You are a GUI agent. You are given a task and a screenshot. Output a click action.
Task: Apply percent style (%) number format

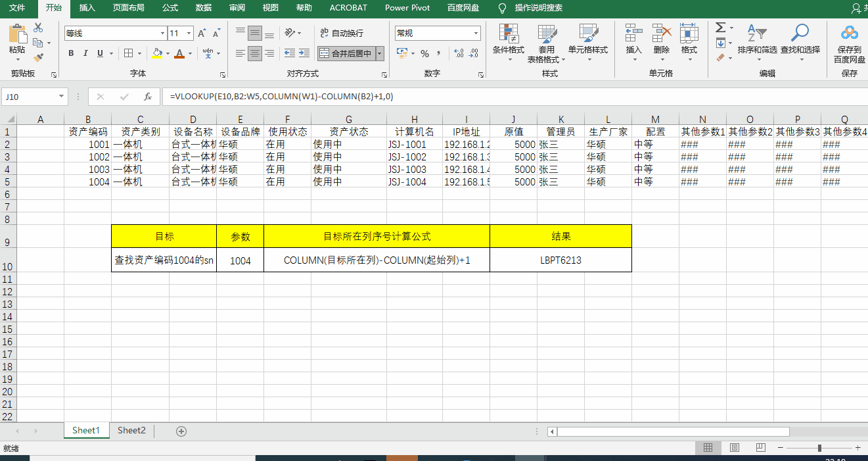tap(424, 53)
